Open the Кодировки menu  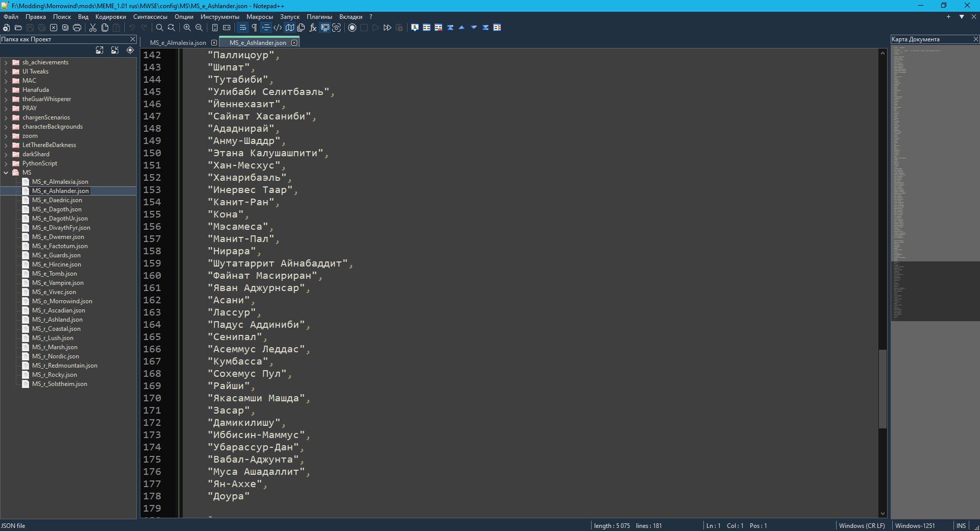110,16
